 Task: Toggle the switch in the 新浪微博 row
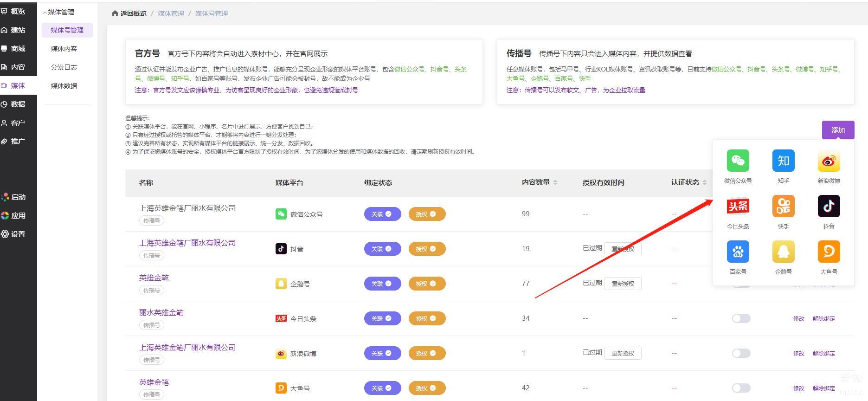tap(741, 353)
